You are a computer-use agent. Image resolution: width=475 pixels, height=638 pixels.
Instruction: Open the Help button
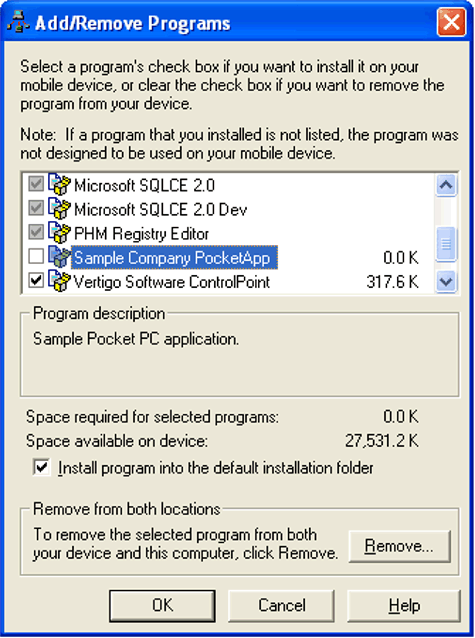click(x=404, y=606)
